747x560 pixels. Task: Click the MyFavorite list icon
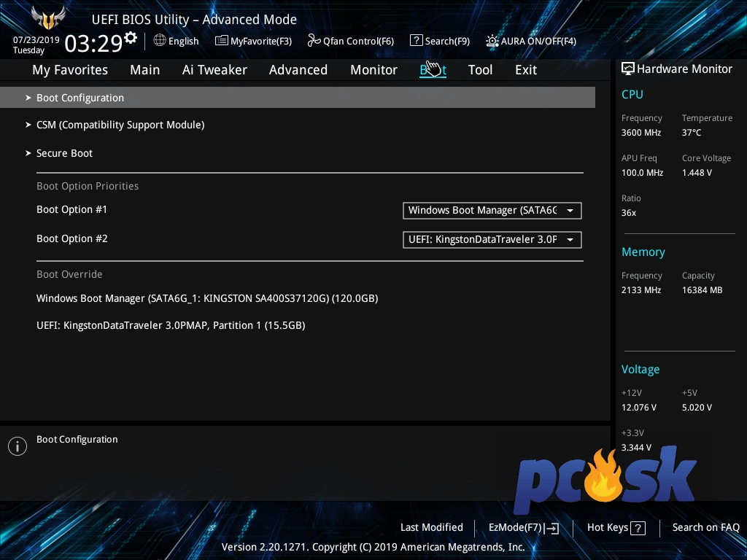tap(222, 41)
